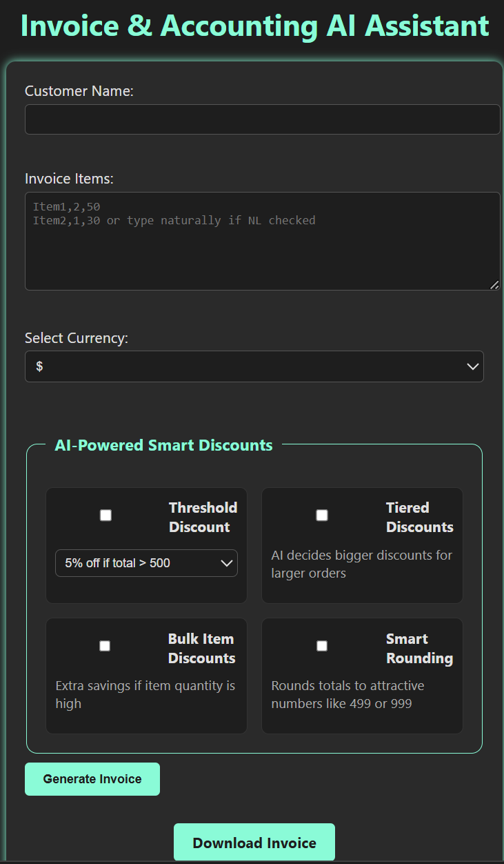The image size is (504, 864).
Task: Click the AI-Powered Smart Discounts section label
Action: pos(163,445)
